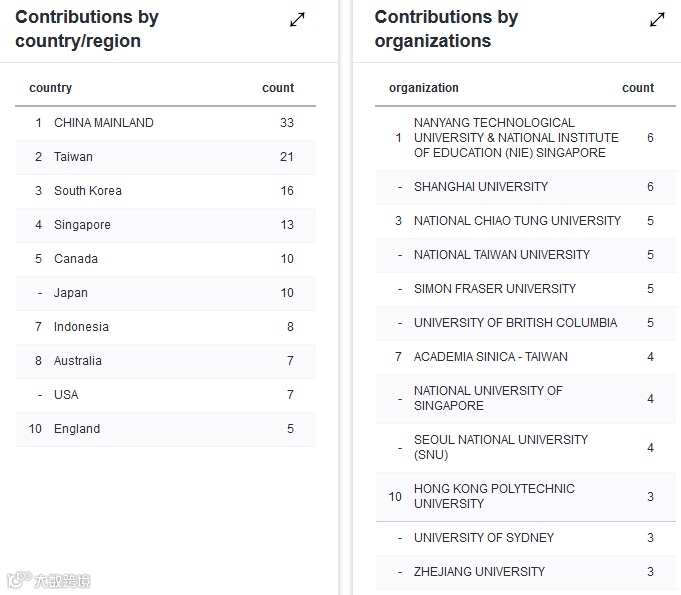Select the ZHEJIANG UNIVERSITY row
This screenshot has height=595, width=681.
479,572
